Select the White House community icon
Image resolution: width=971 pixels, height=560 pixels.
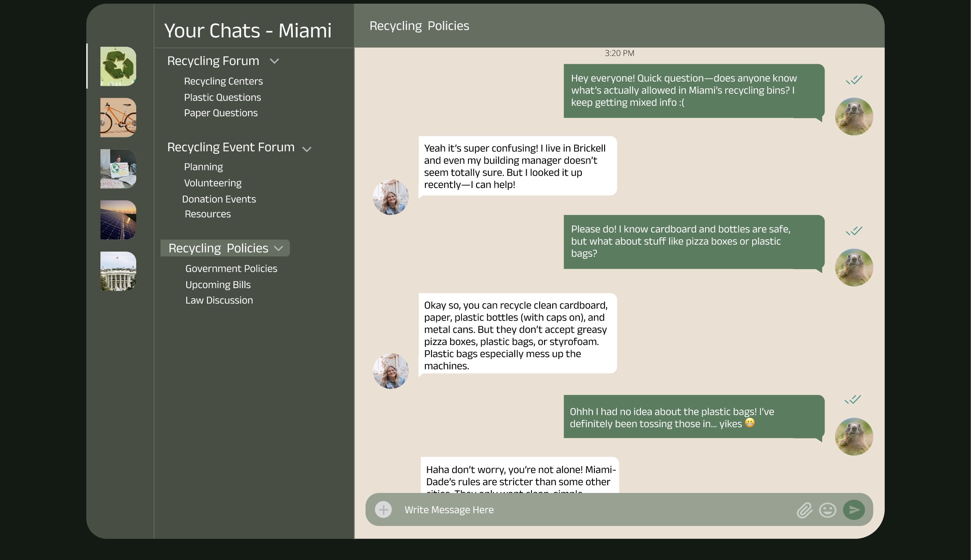click(118, 271)
